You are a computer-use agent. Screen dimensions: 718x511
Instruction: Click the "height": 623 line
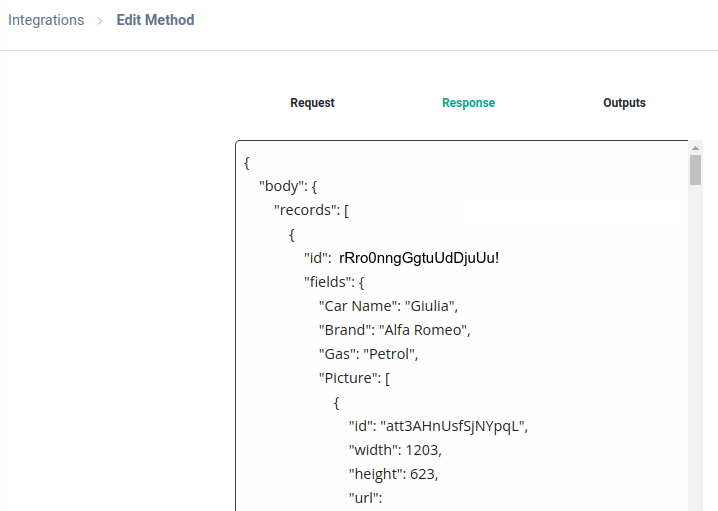[393, 474]
